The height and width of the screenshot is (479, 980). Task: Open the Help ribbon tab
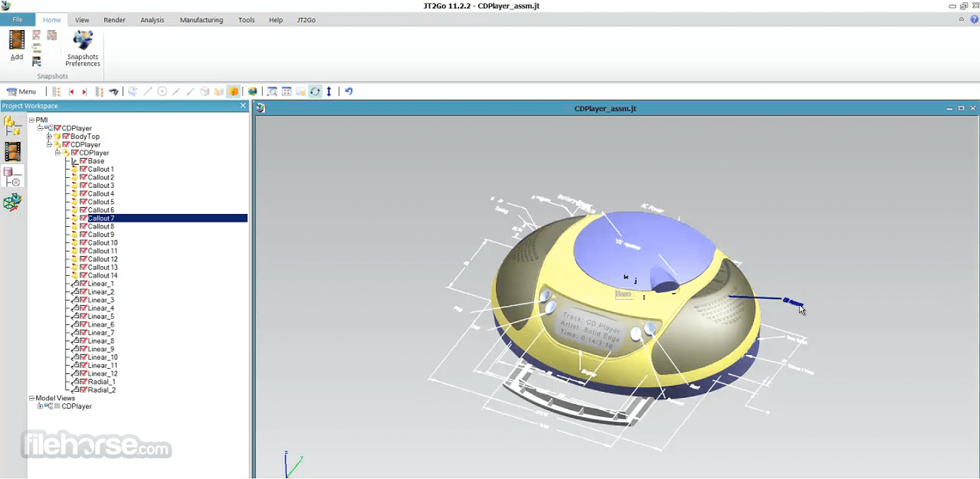276,20
